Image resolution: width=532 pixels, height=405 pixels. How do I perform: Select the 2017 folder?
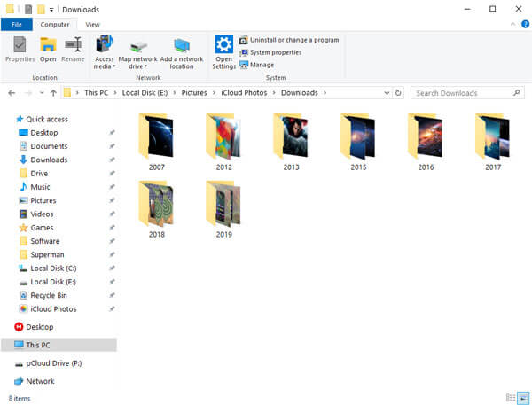click(493, 143)
